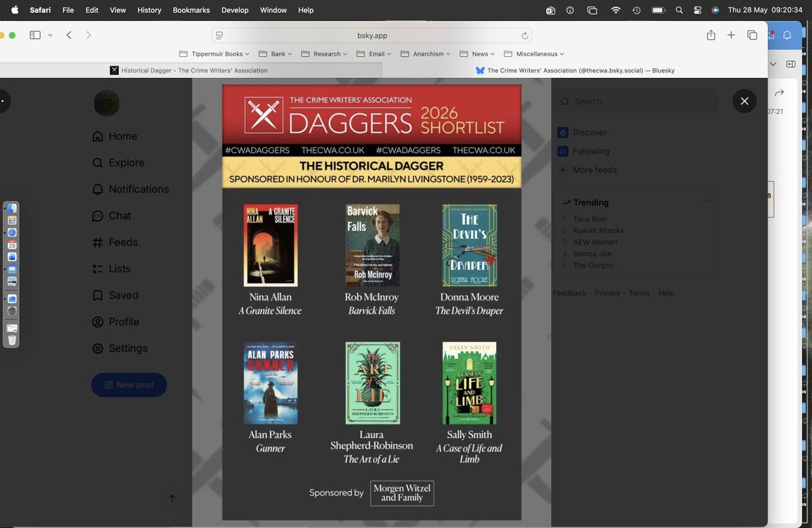Click the Terms footer link
Screen dimensions: 812x528
click(639, 293)
